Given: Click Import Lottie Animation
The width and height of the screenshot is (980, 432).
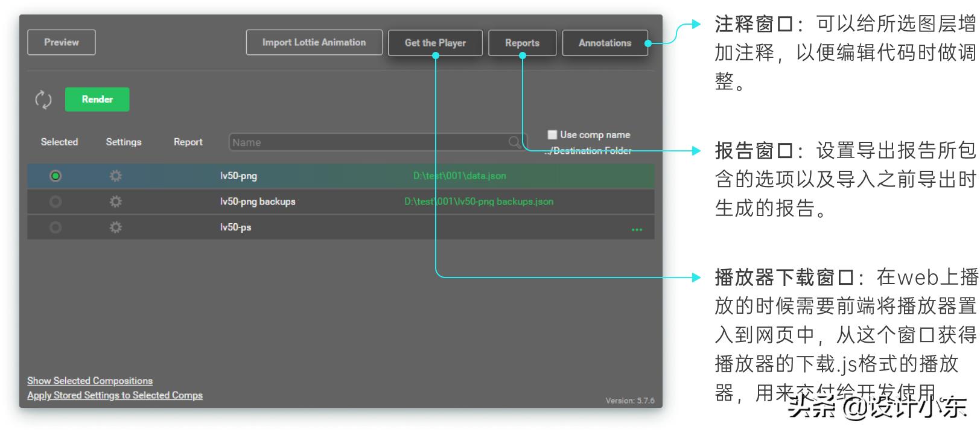Looking at the screenshot, I should pyautogui.click(x=314, y=42).
